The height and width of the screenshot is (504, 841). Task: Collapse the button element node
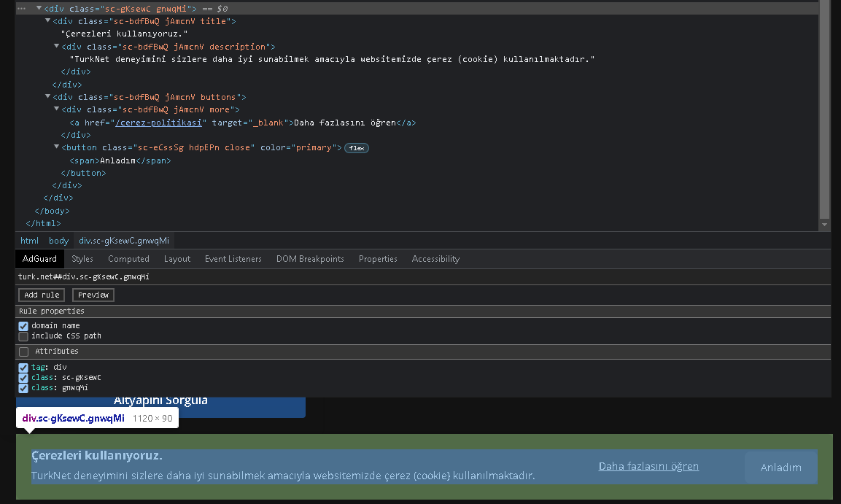pos(56,147)
